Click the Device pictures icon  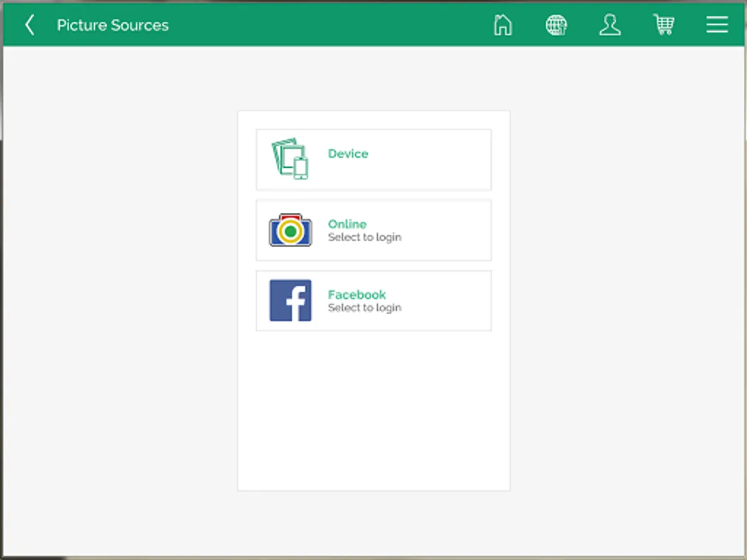click(x=290, y=159)
